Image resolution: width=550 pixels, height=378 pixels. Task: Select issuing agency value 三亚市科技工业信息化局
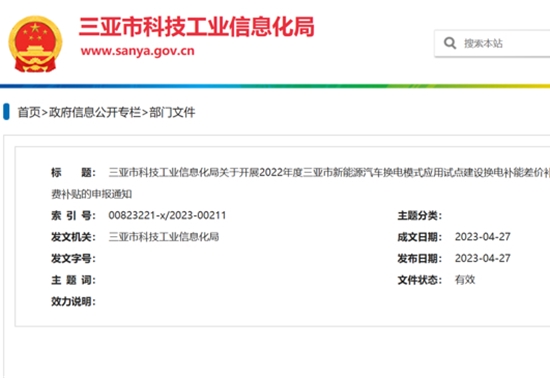(164, 237)
